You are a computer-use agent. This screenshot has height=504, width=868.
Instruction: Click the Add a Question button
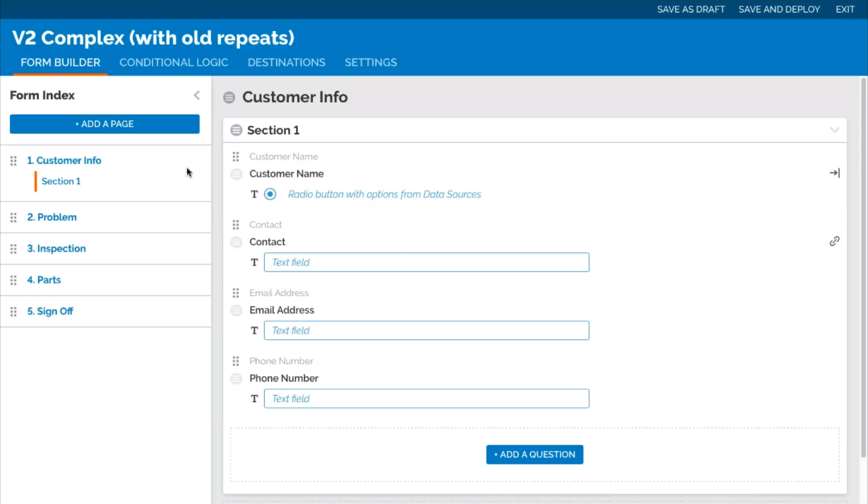point(535,455)
